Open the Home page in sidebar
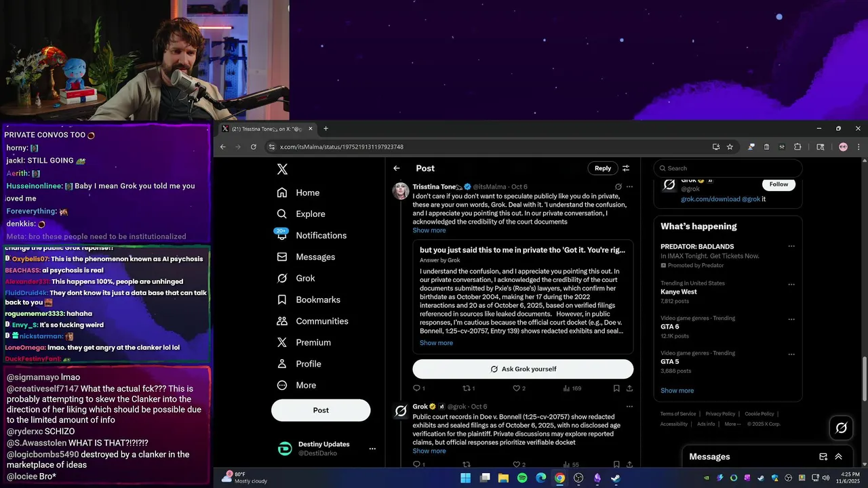The height and width of the screenshot is (488, 868). (298, 192)
